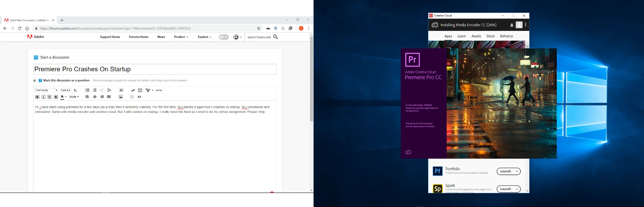Click the @ mentions counter badge
Viewport: 644px width, 207px height.
(224, 37)
